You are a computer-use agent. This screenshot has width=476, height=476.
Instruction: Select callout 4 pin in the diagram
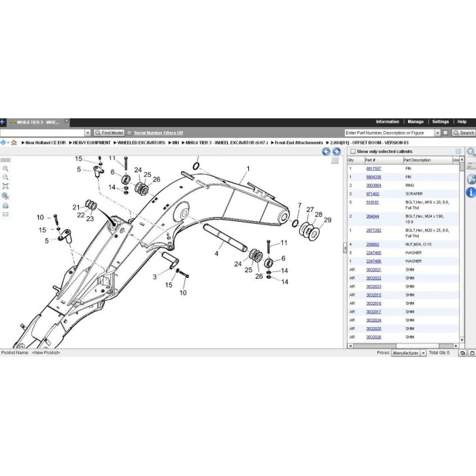(x=216, y=254)
